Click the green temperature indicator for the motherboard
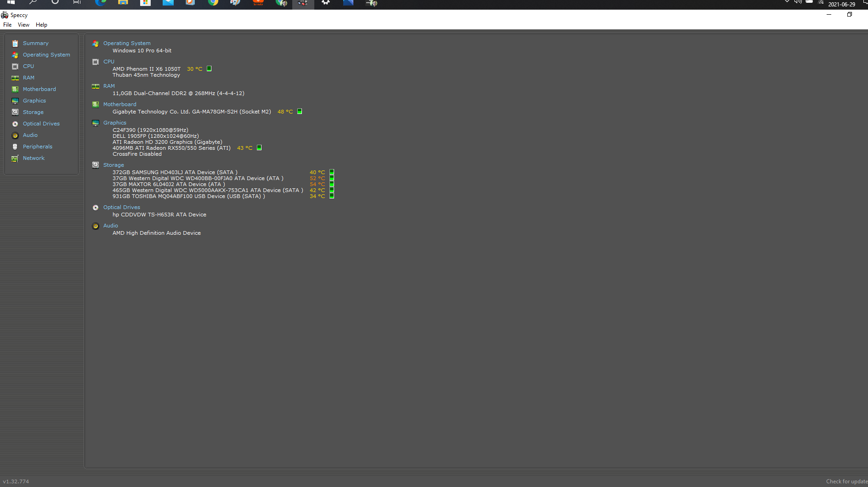Screen dimensions: 868x487 click(x=300, y=111)
